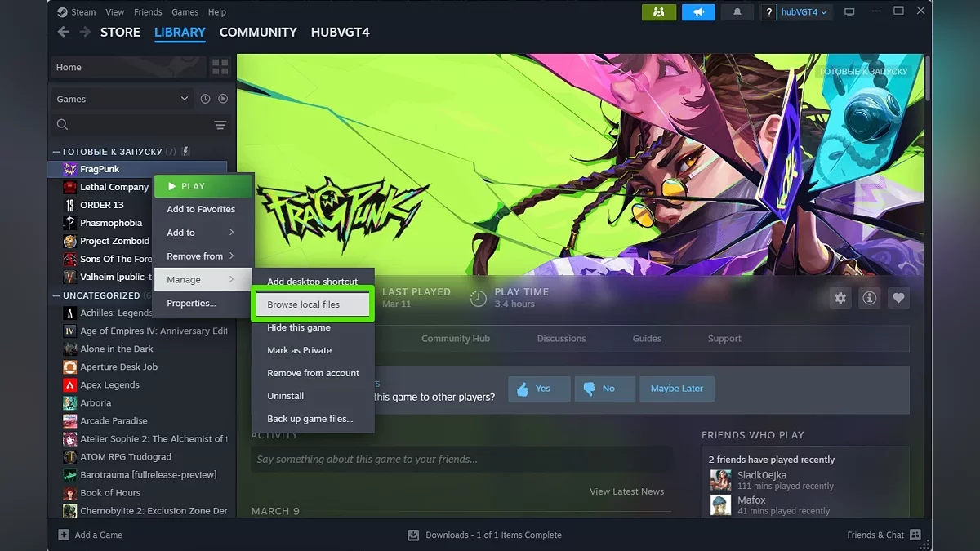Open the FragPunk game info icon
Image resolution: width=980 pixels, height=551 pixels.
(x=869, y=298)
